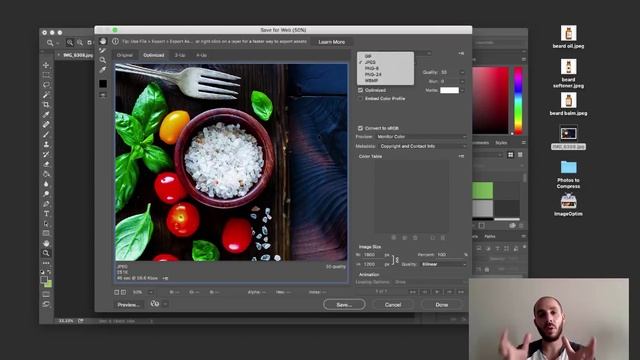640x360 pixels.
Task: Select the Rectangular Marquee tool
Action: point(46,75)
